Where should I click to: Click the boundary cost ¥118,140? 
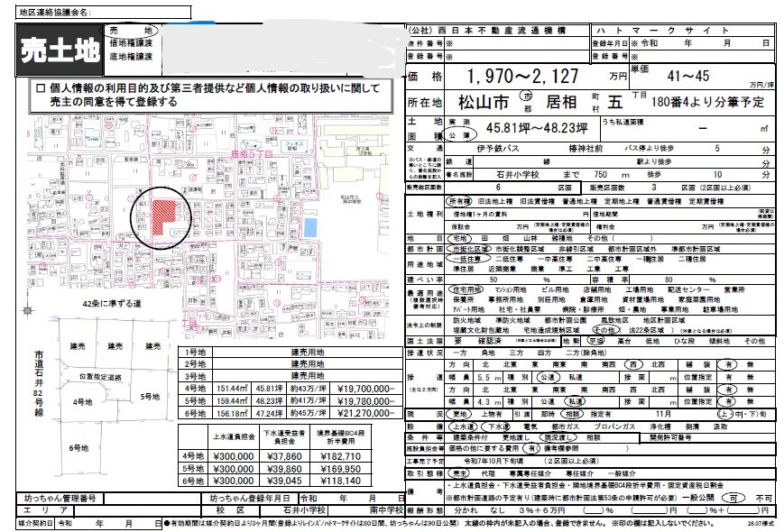click(x=340, y=481)
